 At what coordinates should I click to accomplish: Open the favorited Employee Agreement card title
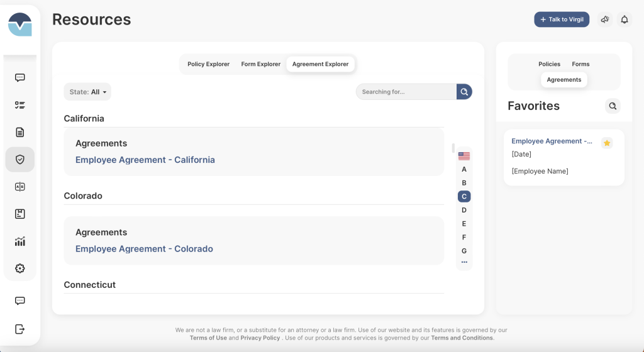[x=552, y=141]
